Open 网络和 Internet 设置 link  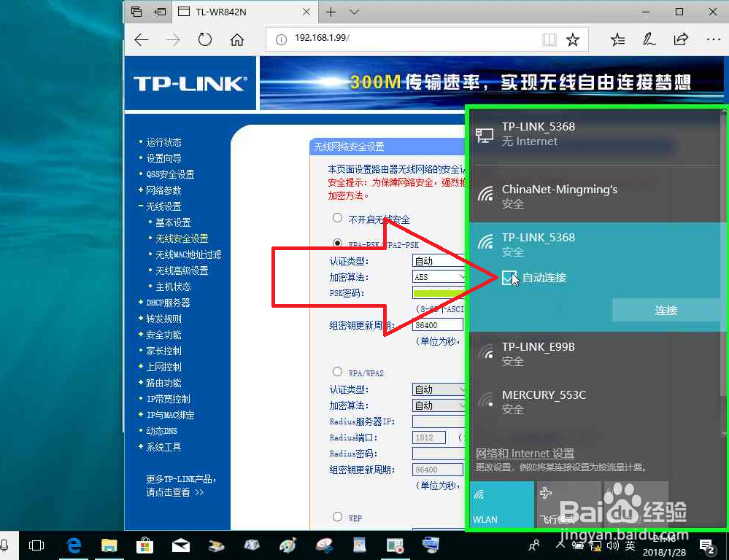click(525, 453)
